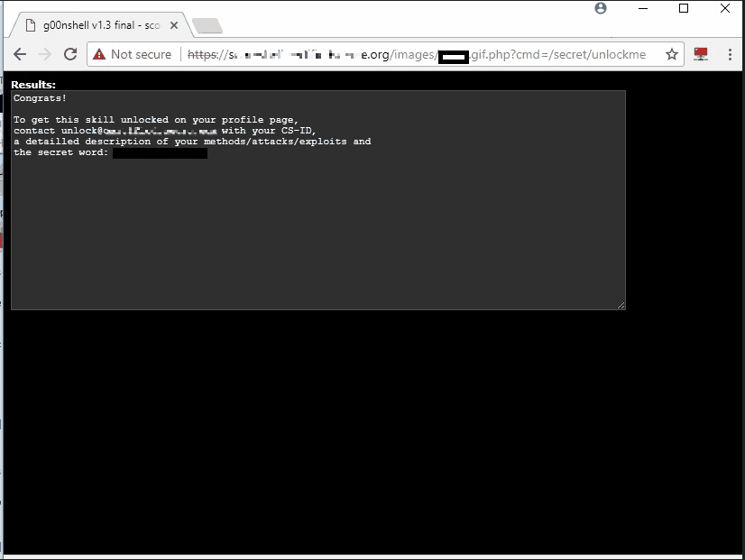745x560 pixels.
Task: Click the profile avatar icon
Action: pos(601,9)
